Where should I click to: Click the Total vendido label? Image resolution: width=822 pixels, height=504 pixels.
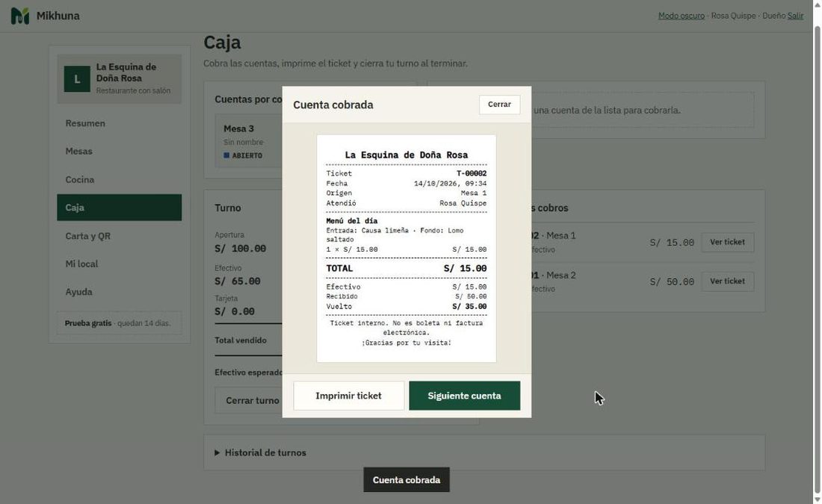click(x=241, y=340)
